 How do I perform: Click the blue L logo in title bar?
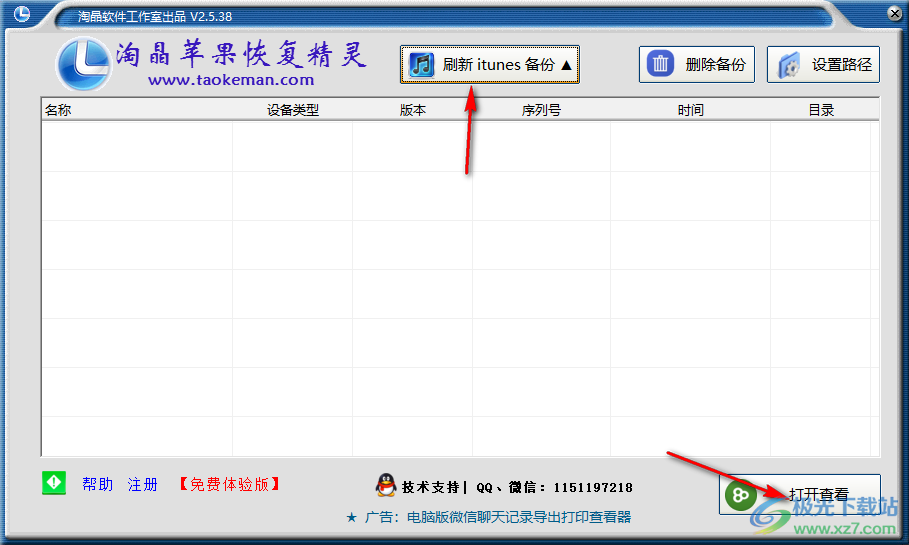(22, 13)
